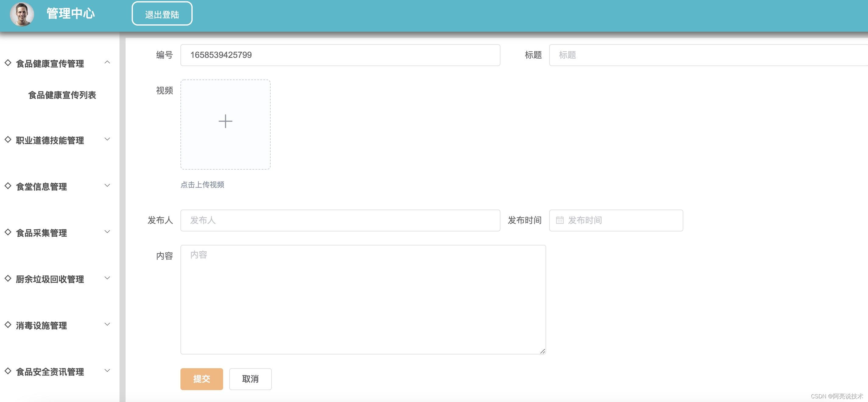This screenshot has width=868, height=402.
Task: Click the user avatar photo
Action: click(x=22, y=14)
